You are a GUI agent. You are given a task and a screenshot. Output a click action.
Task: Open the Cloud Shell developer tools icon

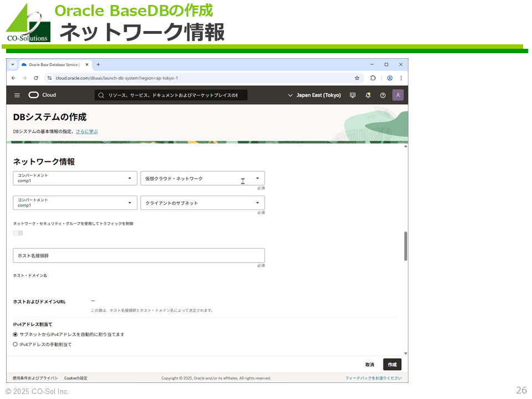click(352, 95)
